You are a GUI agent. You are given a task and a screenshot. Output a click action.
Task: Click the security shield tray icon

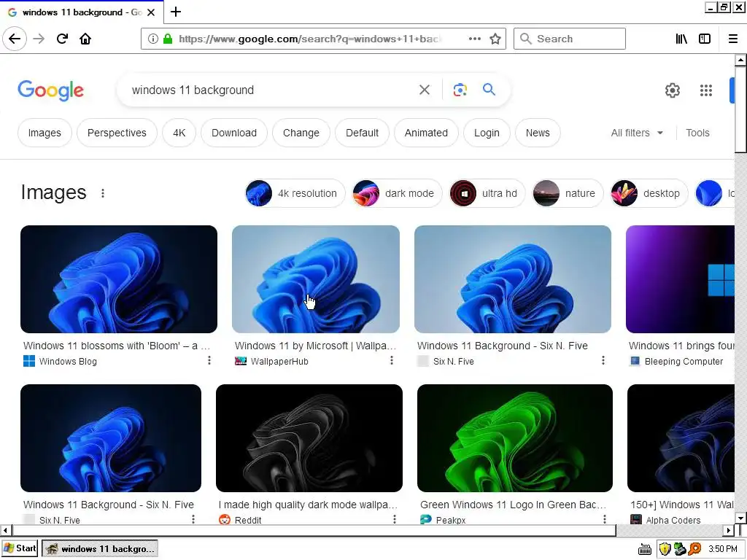pyautogui.click(x=665, y=549)
